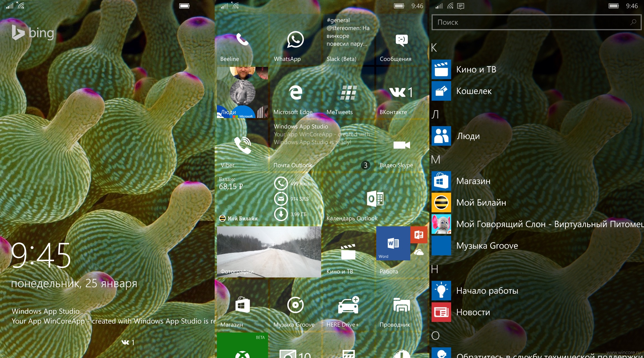Open Магазин in the app list

tap(536, 181)
